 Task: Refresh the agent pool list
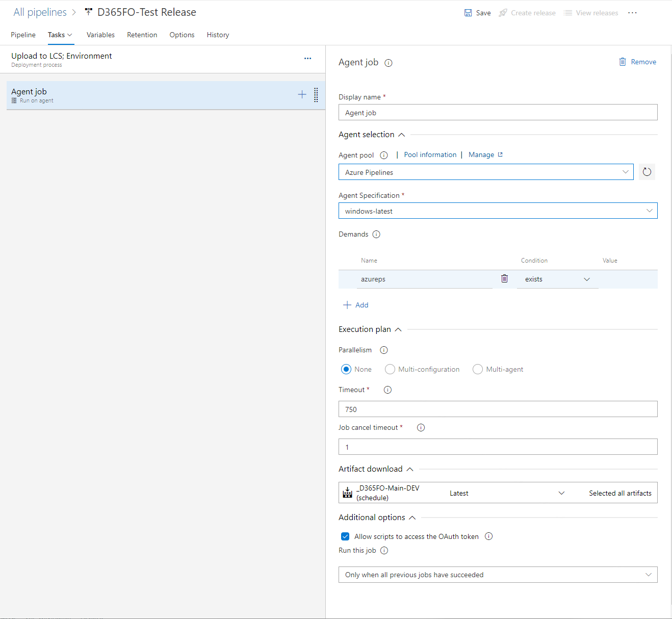click(x=647, y=172)
